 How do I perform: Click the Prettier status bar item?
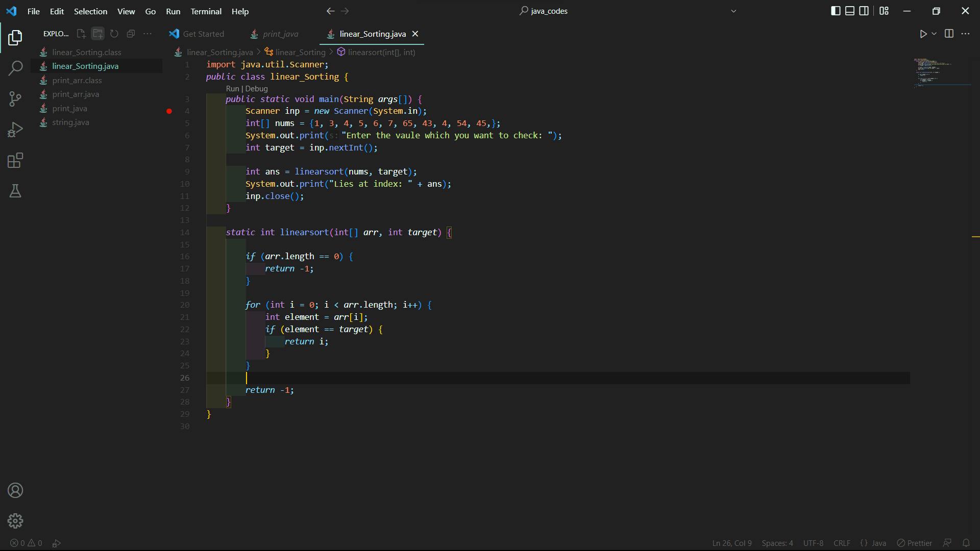click(915, 543)
